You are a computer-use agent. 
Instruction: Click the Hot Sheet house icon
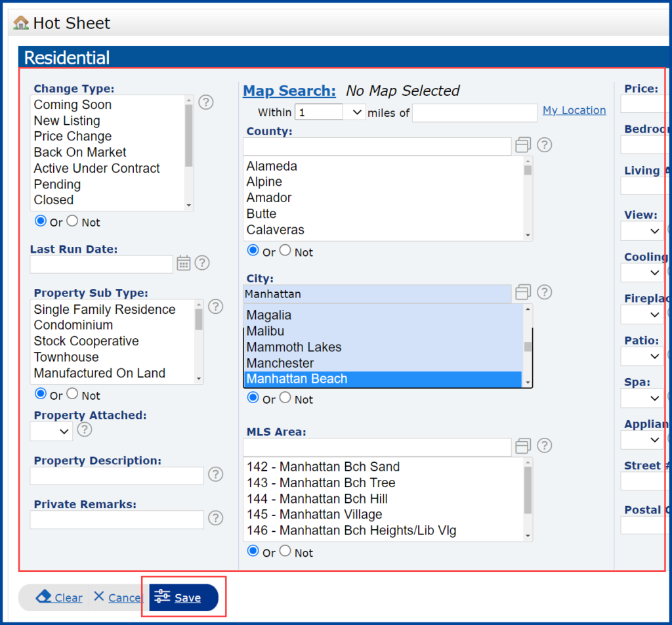(x=20, y=22)
